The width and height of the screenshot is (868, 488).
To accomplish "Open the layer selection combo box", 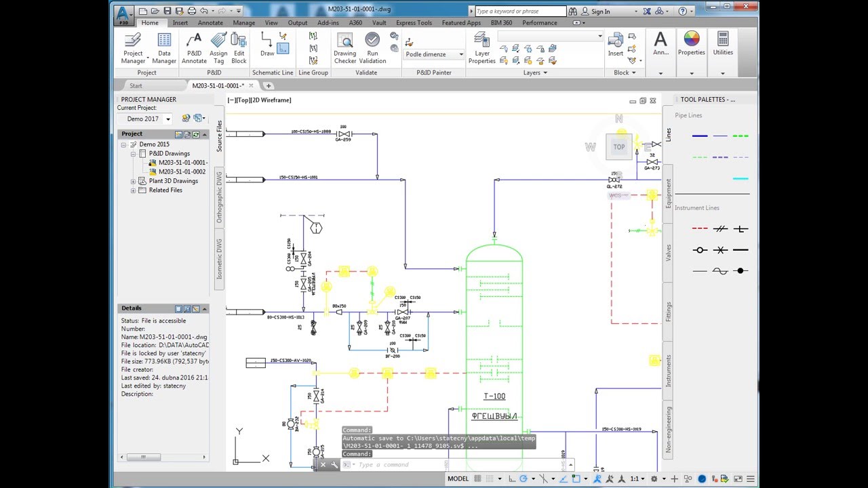I will [x=550, y=36].
